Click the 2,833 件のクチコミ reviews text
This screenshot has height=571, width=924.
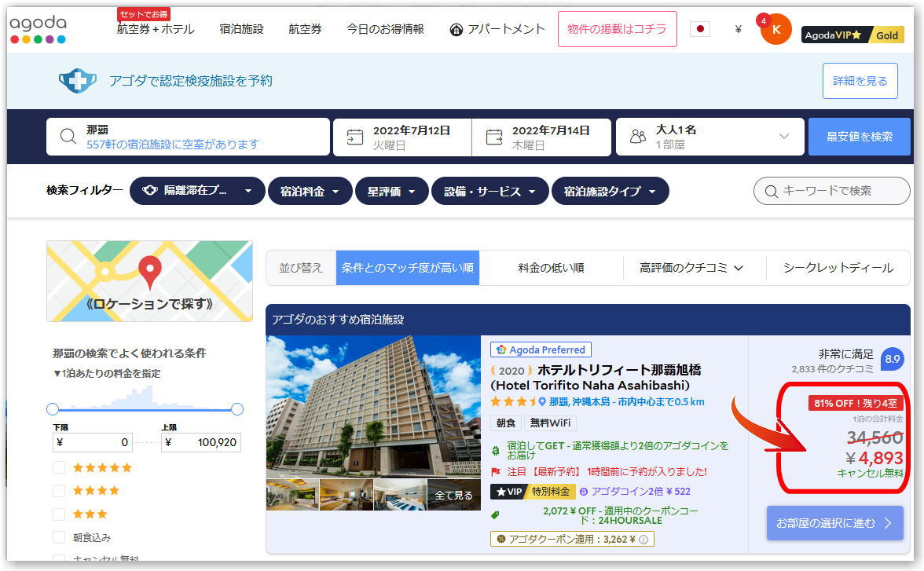coord(832,369)
